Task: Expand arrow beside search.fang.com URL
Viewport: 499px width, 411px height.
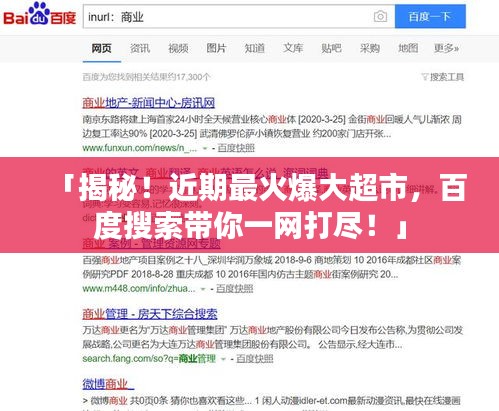Action: (223, 359)
